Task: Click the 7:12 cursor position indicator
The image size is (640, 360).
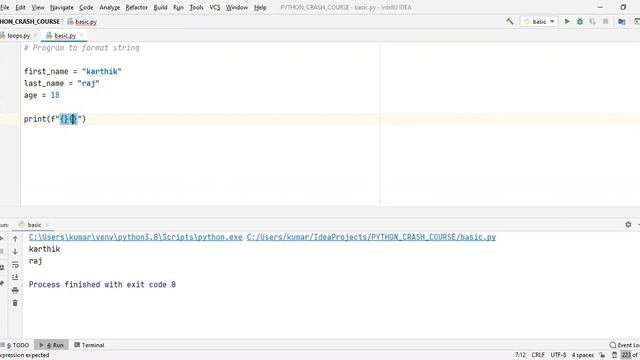Action: [x=520, y=355]
